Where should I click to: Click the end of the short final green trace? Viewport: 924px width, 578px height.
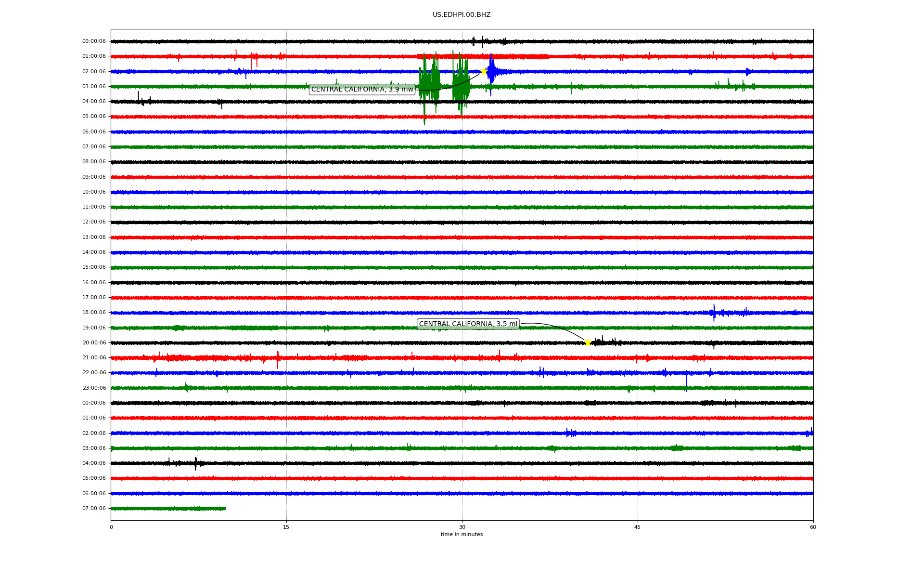(x=224, y=508)
